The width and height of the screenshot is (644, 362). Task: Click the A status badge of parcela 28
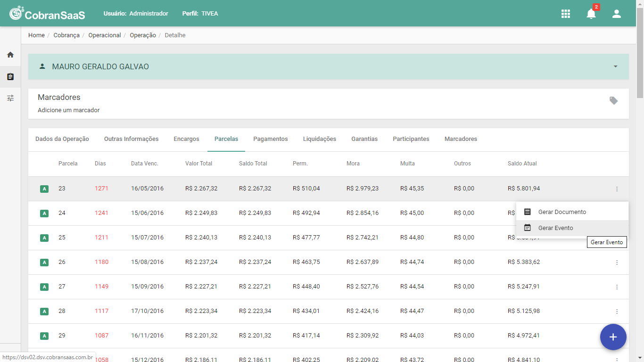pyautogui.click(x=44, y=312)
